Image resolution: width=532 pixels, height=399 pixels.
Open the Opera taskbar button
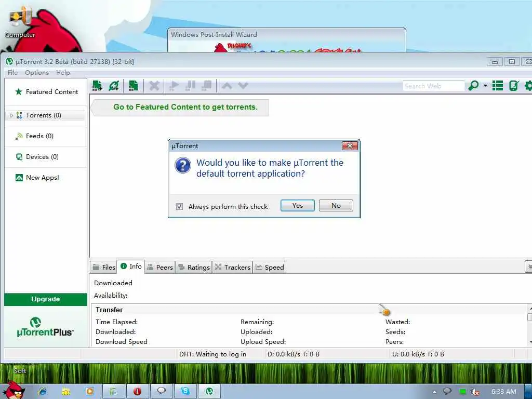pyautogui.click(x=137, y=392)
